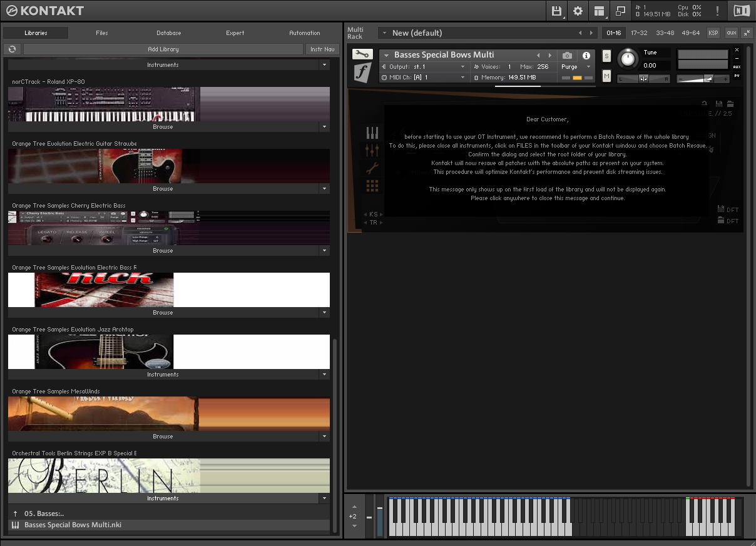Click the instrument pan slider
Viewport: 756px width, 546px height.
[643, 78]
